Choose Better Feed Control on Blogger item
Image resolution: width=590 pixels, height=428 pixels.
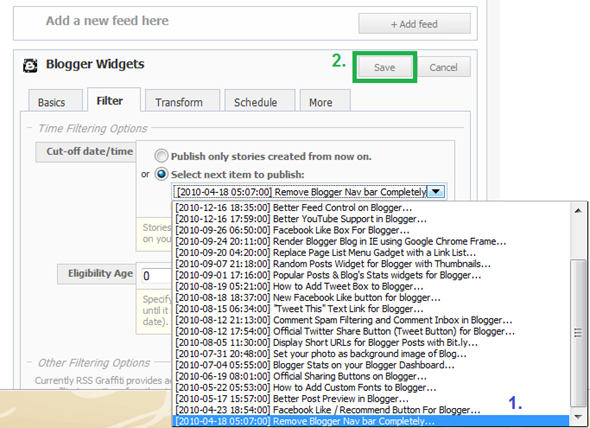(x=371, y=207)
